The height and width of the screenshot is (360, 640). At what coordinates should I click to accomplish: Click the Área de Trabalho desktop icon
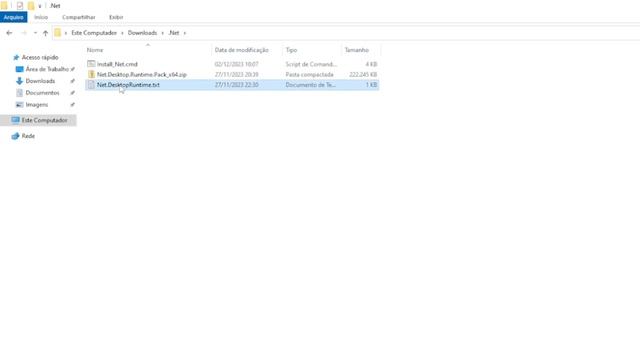coord(19,69)
